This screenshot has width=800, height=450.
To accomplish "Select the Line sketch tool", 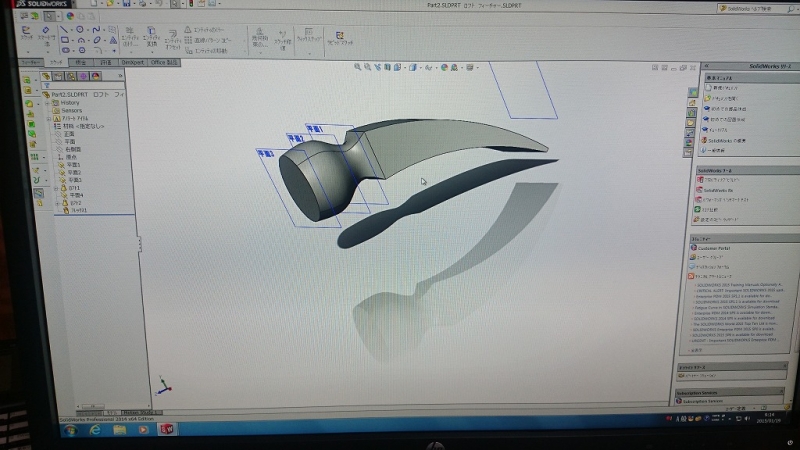I will [63, 29].
